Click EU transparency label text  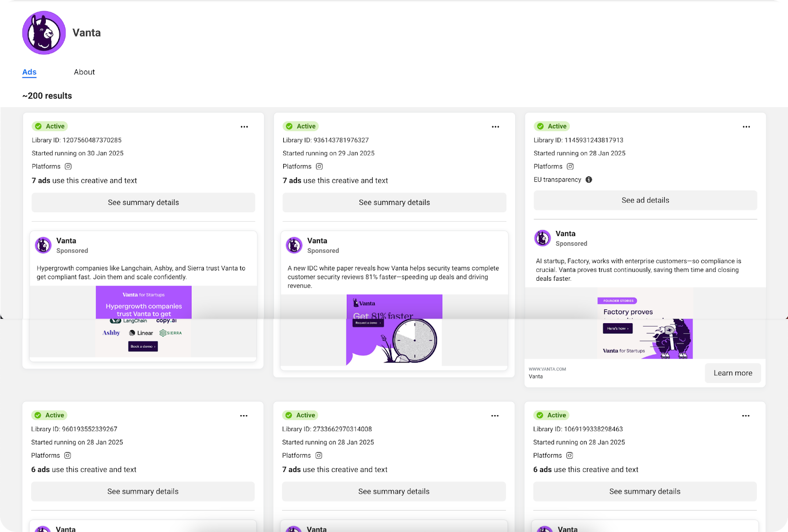pos(558,180)
